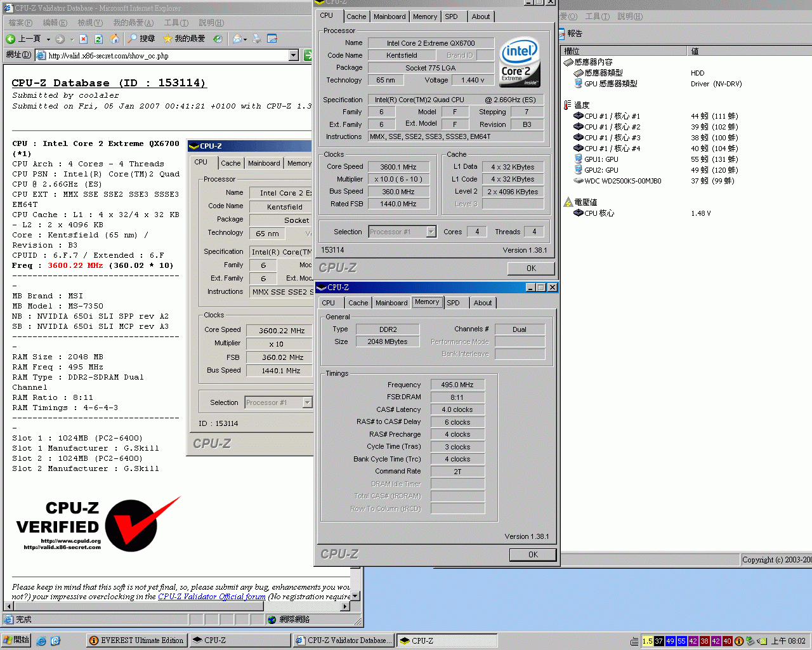Viewport: 812px width, 650px height.
Task: Open Processor #1 selection dropdown in CPU-Z processor window
Action: click(x=431, y=232)
